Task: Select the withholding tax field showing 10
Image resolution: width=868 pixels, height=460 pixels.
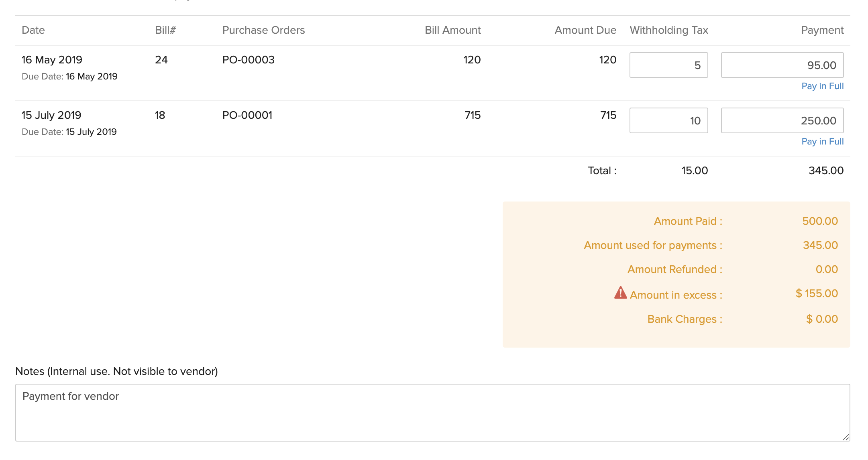Action: [668, 120]
